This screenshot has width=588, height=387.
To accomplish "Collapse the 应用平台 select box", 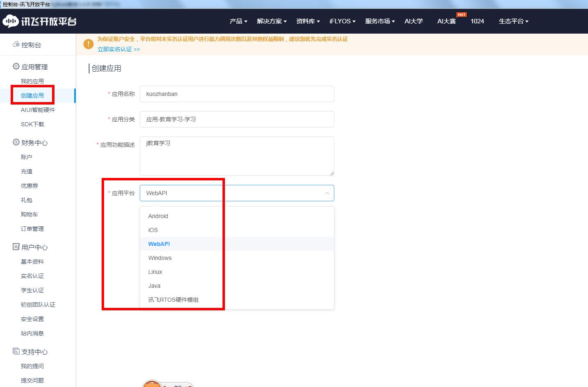I will pyautogui.click(x=237, y=193).
